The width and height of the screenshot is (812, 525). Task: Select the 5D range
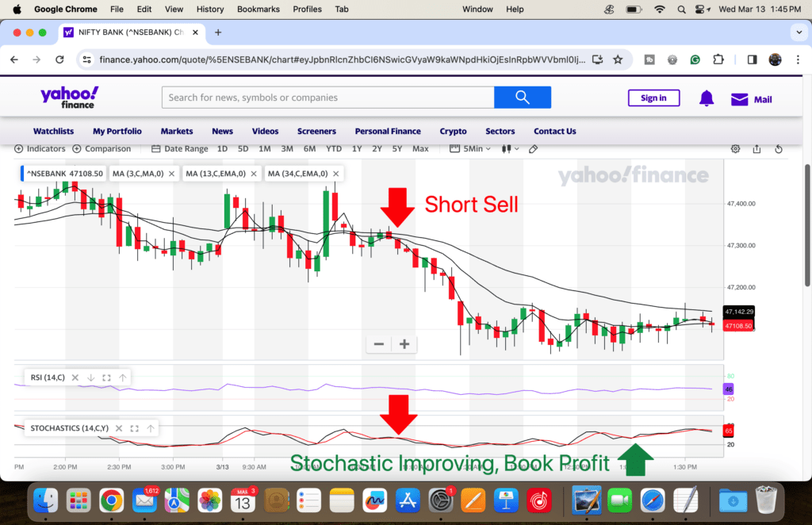[243, 148]
